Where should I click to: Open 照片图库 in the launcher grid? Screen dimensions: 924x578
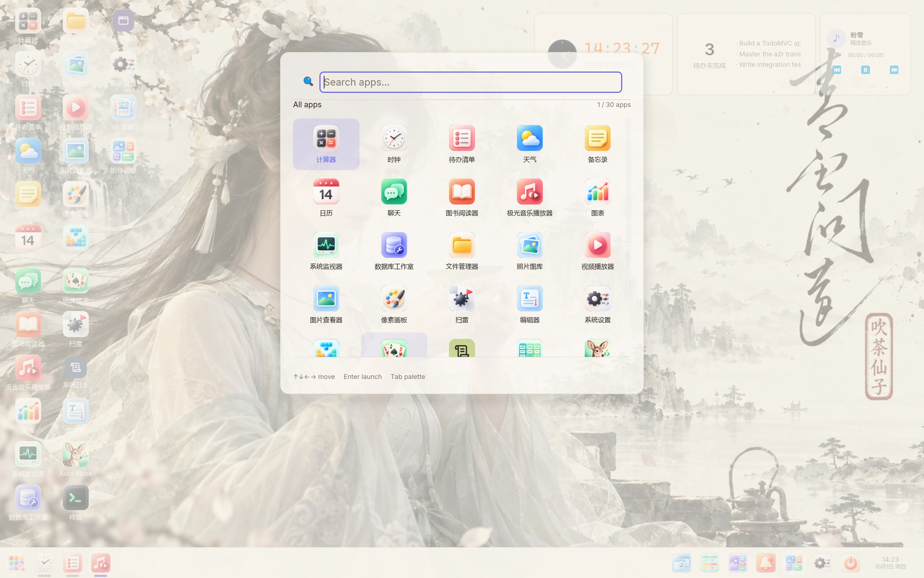coord(529,251)
